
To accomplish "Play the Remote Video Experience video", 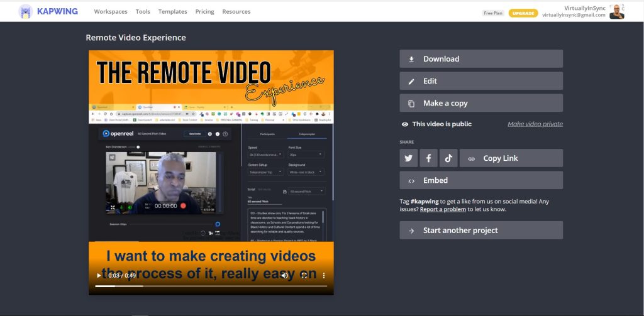I will click(98, 275).
